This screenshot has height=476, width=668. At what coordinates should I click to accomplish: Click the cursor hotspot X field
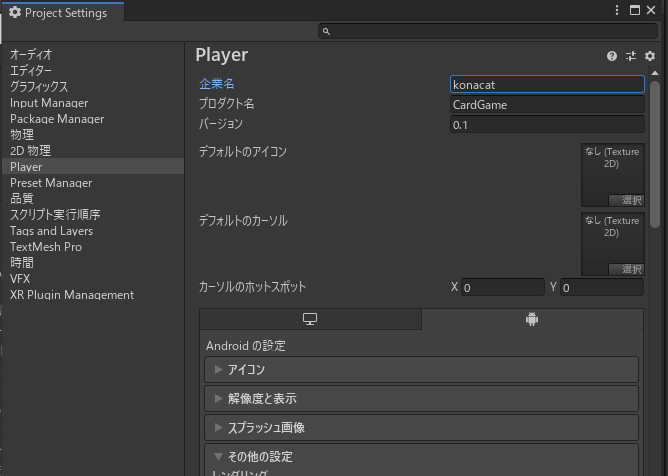[x=503, y=288]
